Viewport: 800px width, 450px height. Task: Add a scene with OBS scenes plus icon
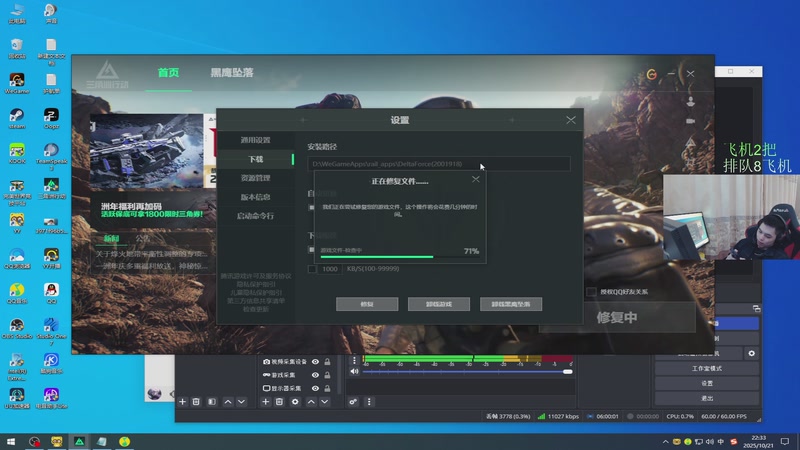182,402
